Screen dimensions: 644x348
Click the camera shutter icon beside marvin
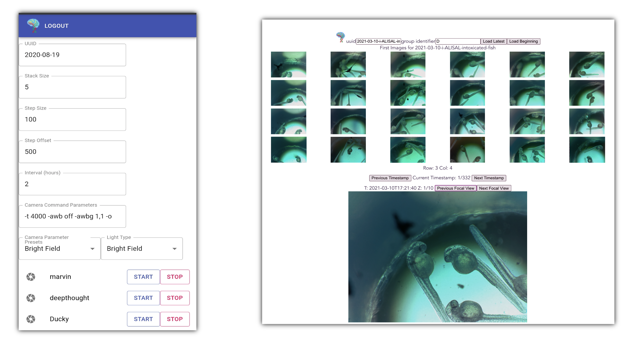[31, 277]
